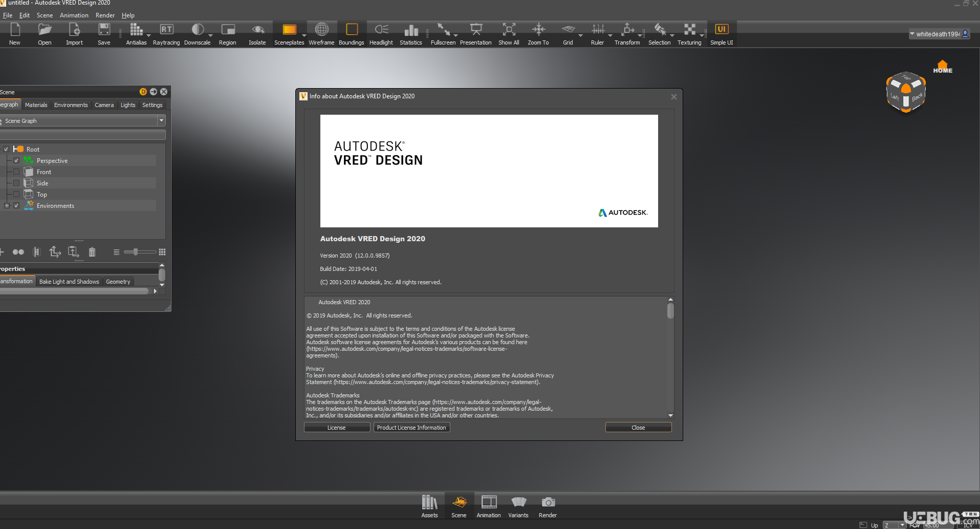
Task: Open the Statistics display
Action: (x=411, y=34)
